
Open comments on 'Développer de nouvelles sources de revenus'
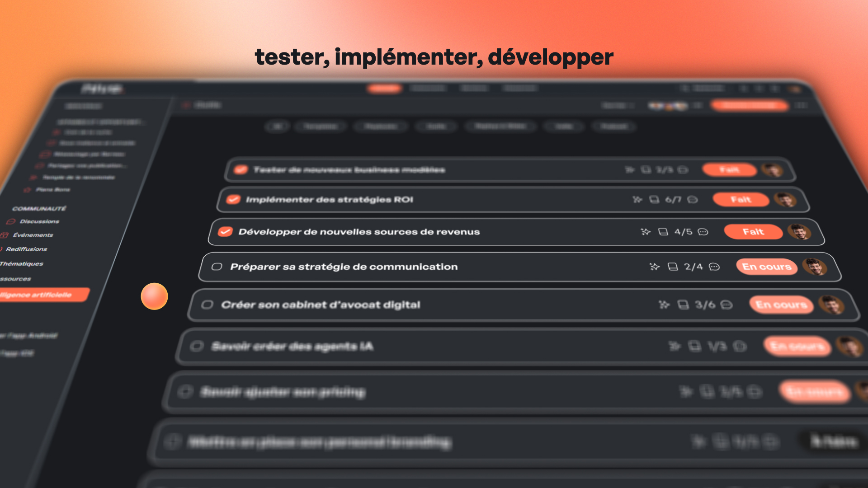703,232
